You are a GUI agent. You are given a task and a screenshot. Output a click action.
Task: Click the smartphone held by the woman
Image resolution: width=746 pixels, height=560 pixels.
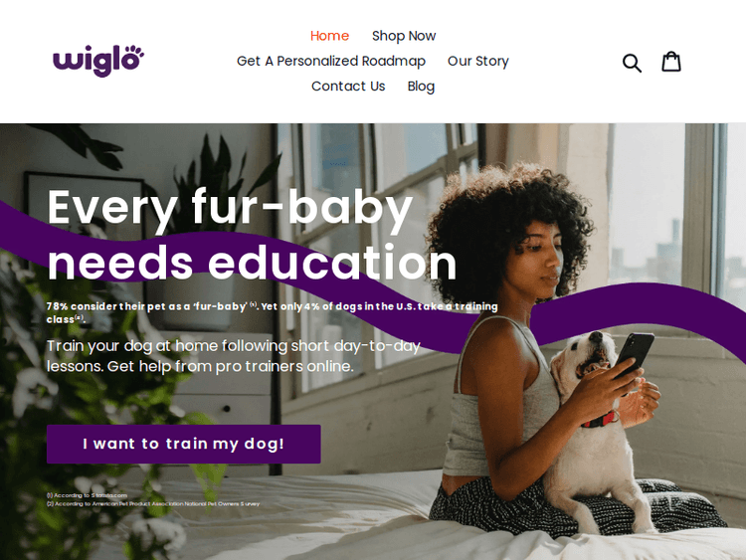pyautogui.click(x=635, y=355)
